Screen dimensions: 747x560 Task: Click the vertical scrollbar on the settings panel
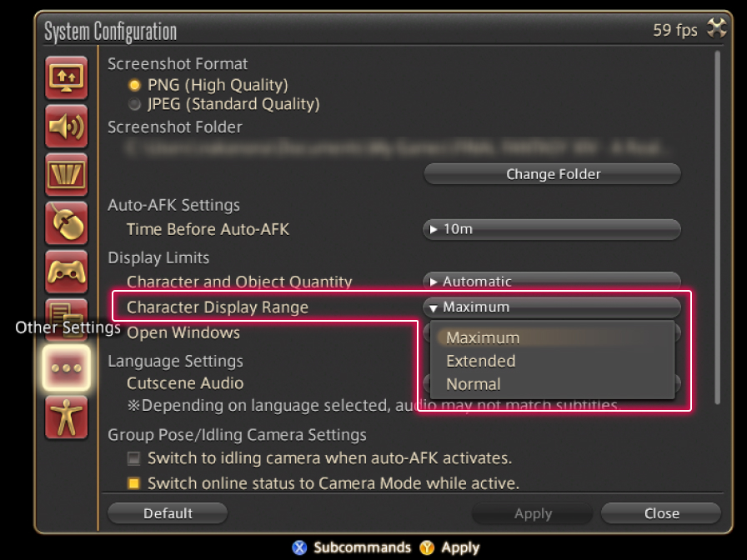tap(718, 225)
